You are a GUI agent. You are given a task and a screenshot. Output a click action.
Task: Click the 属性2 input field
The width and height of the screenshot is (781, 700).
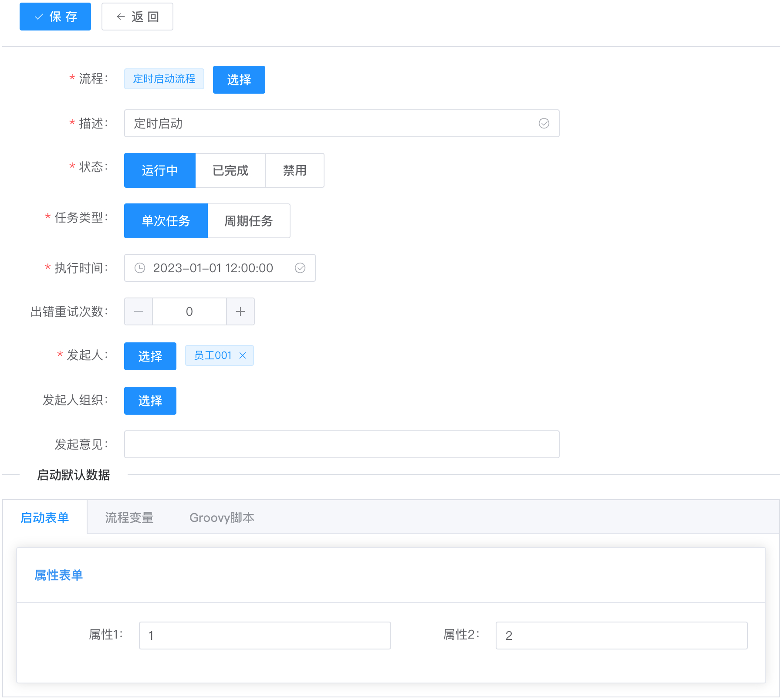pyautogui.click(x=622, y=636)
